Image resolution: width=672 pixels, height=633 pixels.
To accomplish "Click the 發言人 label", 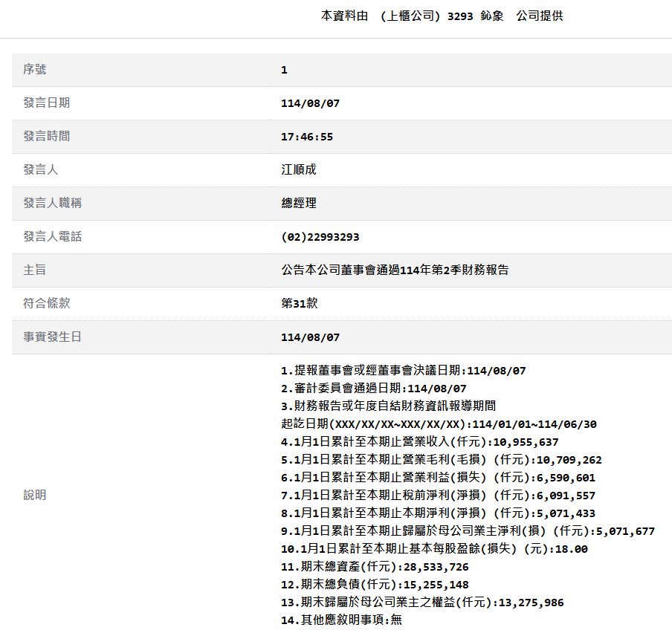I will point(40,169).
